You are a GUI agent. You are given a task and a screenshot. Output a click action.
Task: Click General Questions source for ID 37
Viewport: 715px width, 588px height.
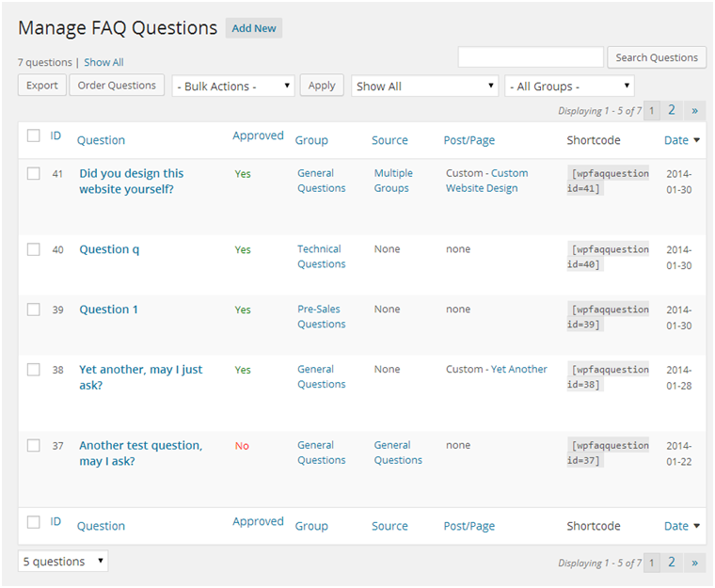pos(398,453)
